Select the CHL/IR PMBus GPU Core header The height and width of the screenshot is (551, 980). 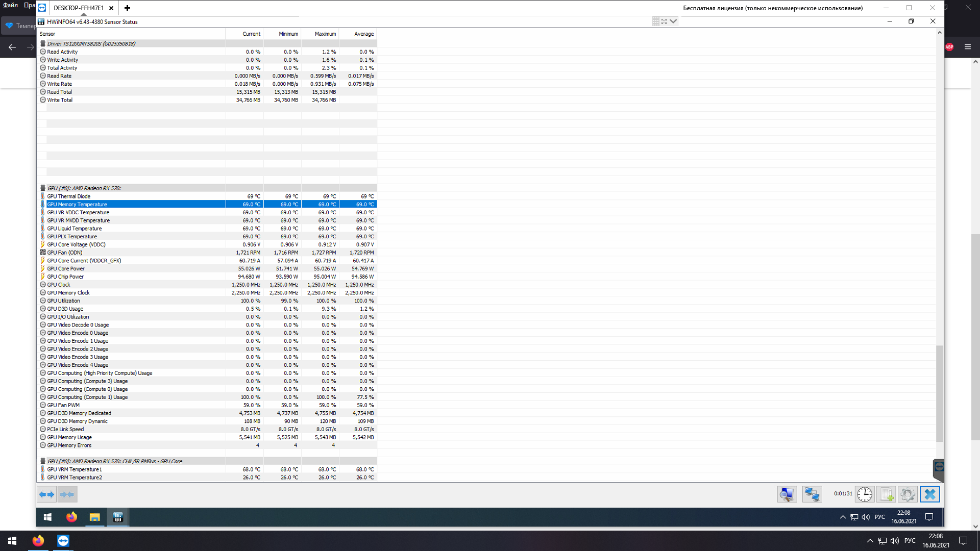[x=208, y=461]
